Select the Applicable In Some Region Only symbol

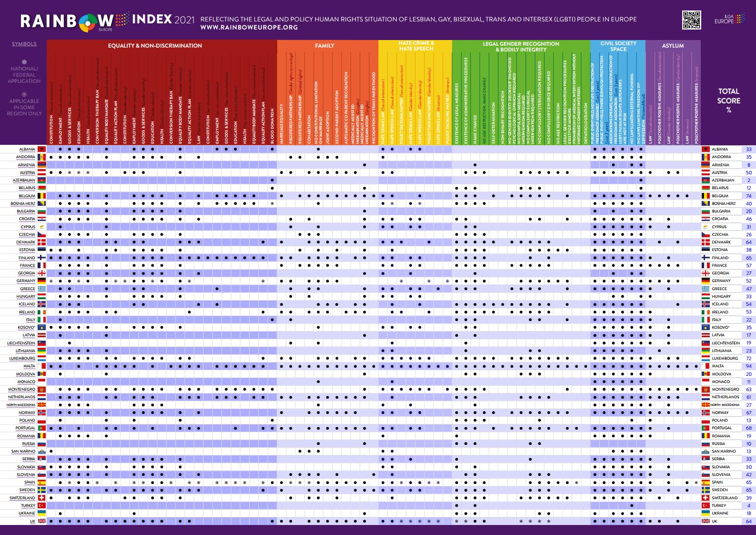pyautogui.click(x=24, y=94)
